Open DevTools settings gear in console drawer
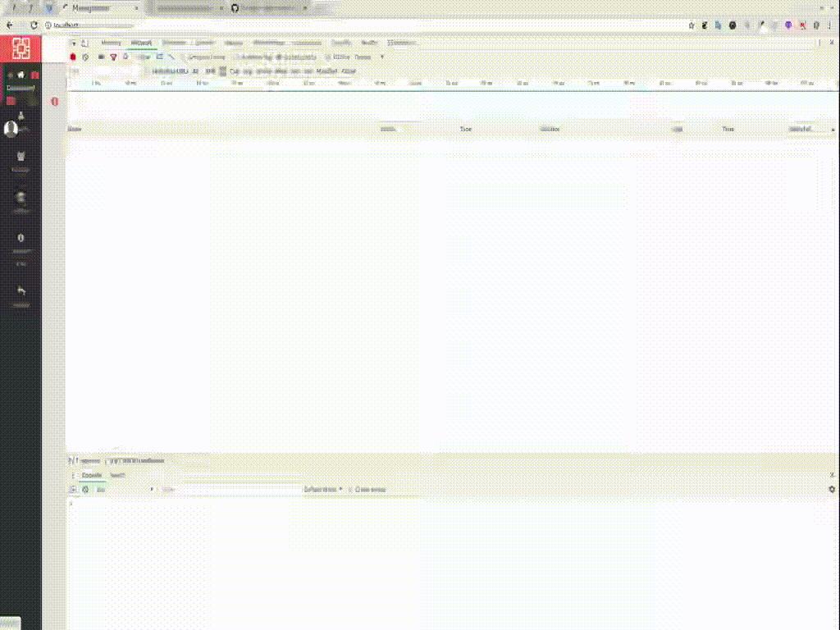The image size is (840, 630). [x=832, y=490]
